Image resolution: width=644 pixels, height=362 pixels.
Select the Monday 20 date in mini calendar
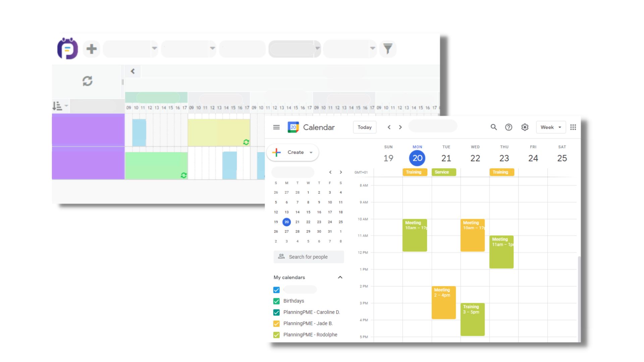286,222
